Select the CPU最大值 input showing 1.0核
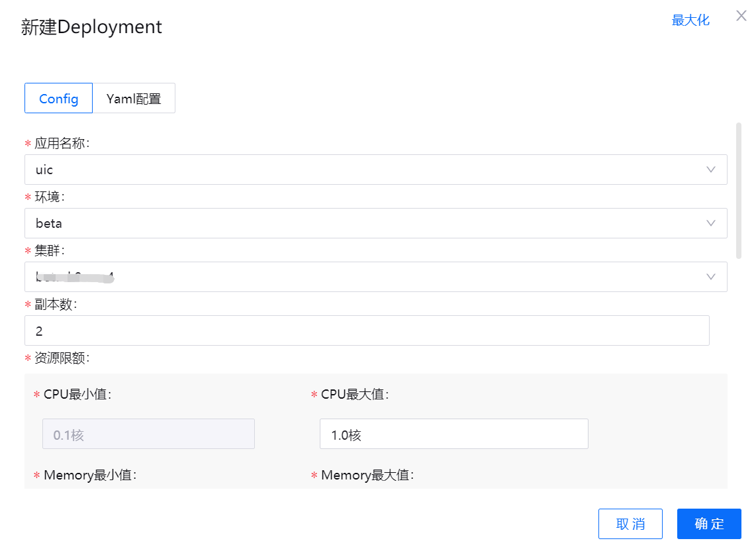756x553 pixels. (x=453, y=434)
